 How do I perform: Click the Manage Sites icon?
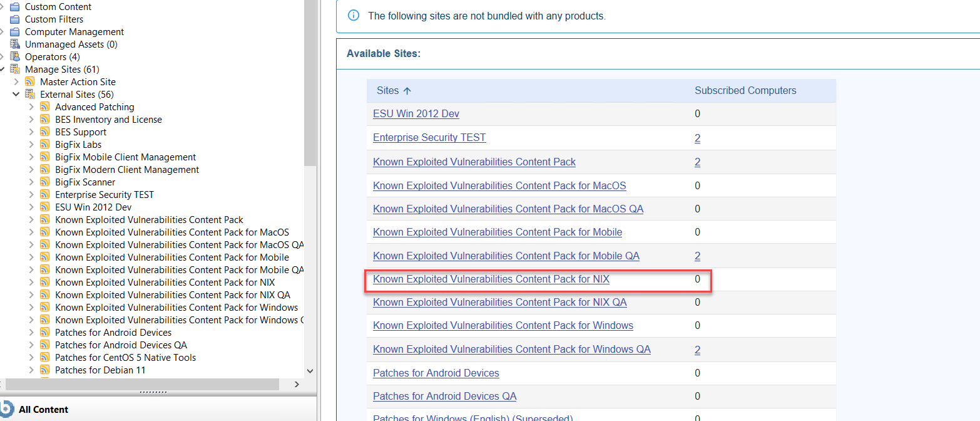pos(14,69)
